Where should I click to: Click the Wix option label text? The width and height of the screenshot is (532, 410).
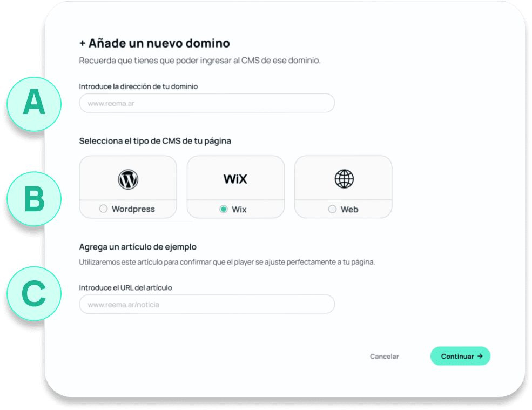pos(239,210)
